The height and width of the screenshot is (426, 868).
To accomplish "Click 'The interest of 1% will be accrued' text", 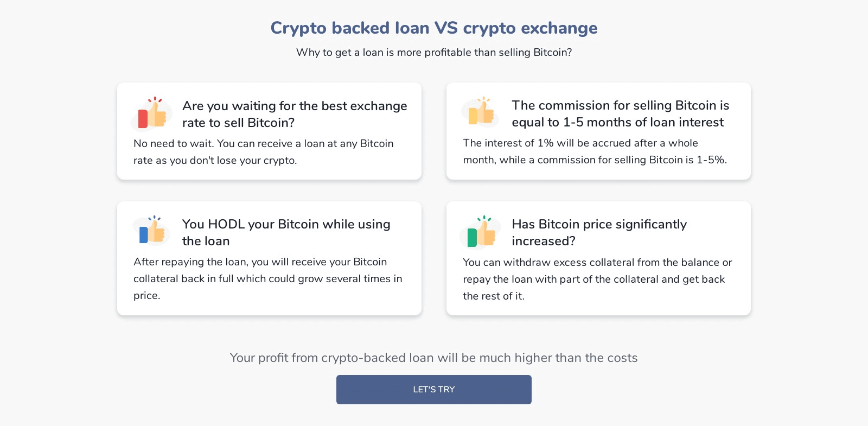I will click(595, 151).
